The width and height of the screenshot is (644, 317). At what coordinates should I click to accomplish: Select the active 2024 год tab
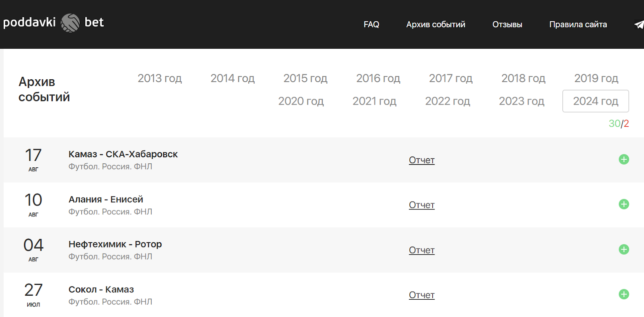(x=595, y=101)
